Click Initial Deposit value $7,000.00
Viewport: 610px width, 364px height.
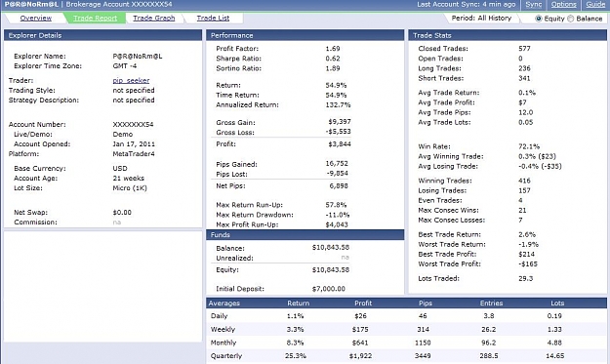pos(328,289)
